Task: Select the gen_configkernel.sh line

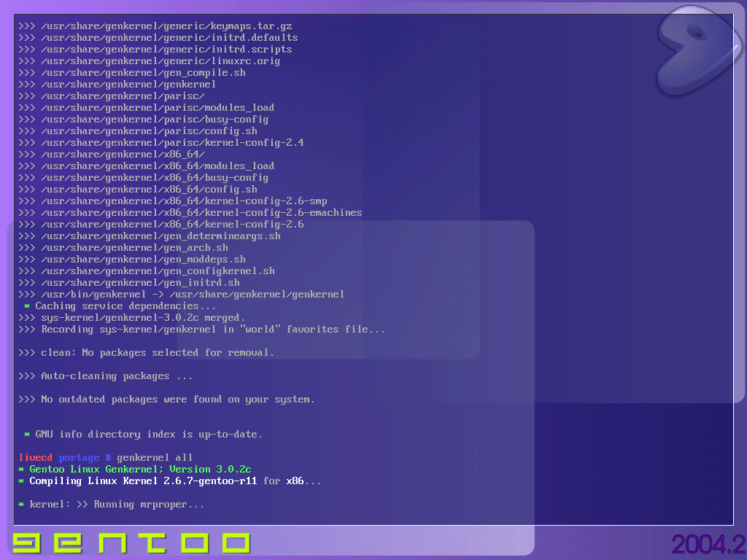Action: [146, 271]
